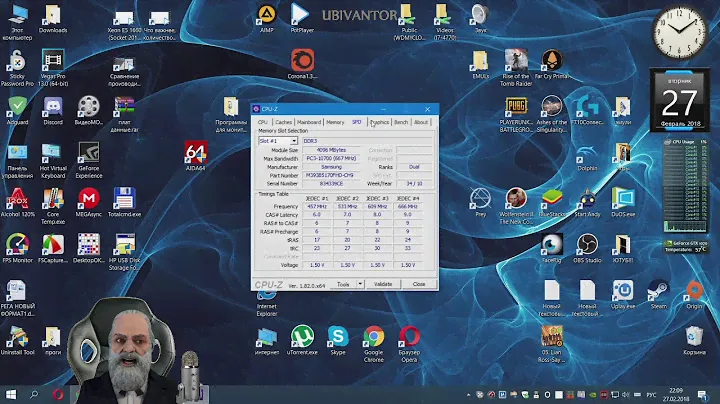Click the Validate button in CPU-Z

tap(383, 284)
